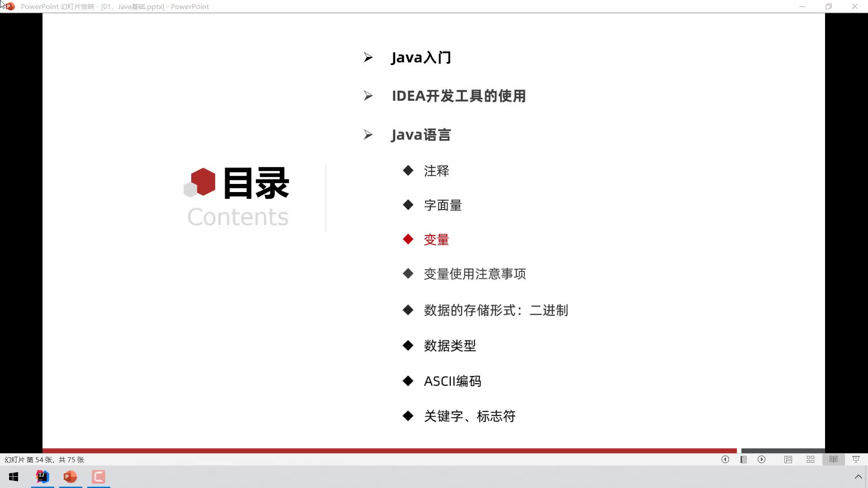
Task: Click the 数据类型 link in contents
Action: tap(449, 346)
